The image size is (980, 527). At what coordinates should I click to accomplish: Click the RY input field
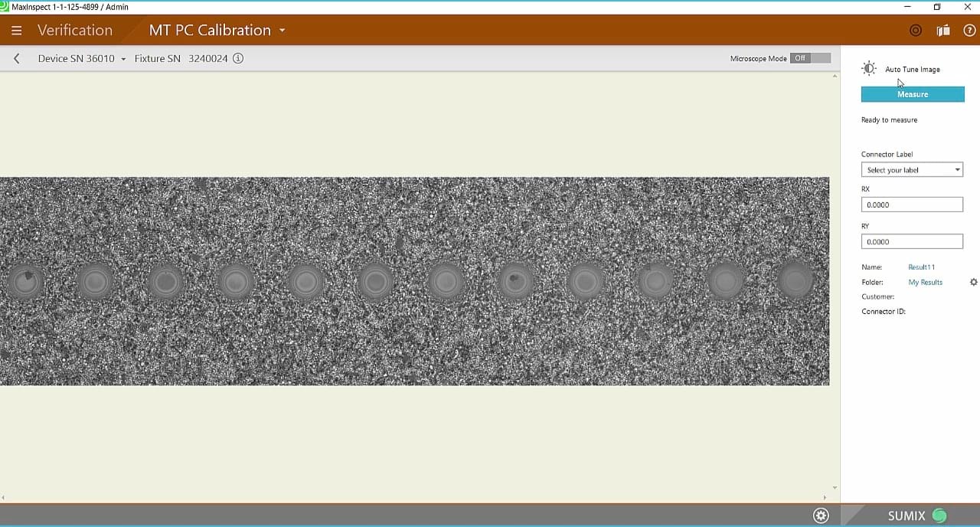click(912, 241)
